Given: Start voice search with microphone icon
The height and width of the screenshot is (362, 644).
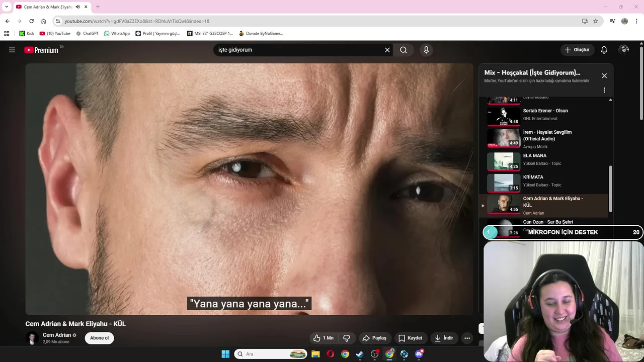Looking at the screenshot, I should 426,50.
